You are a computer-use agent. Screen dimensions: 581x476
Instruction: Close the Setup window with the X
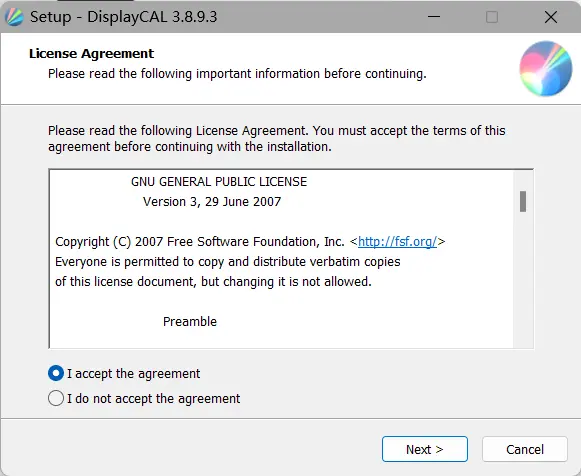coord(551,17)
